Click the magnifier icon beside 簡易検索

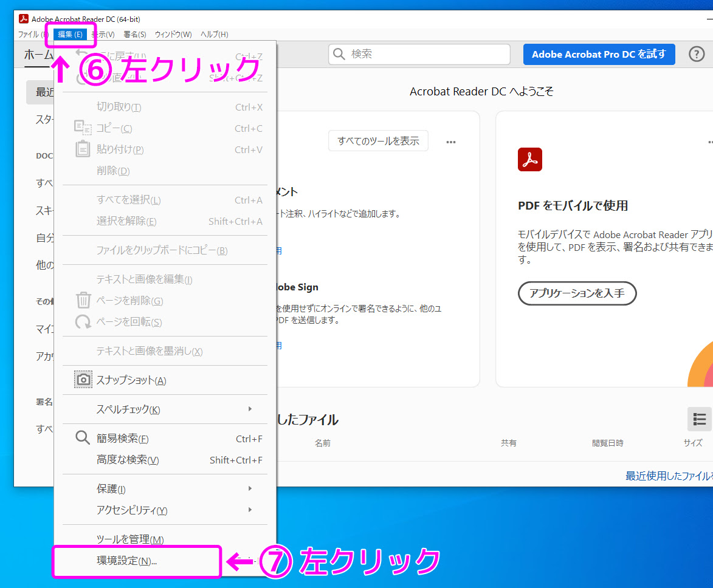pyautogui.click(x=83, y=438)
